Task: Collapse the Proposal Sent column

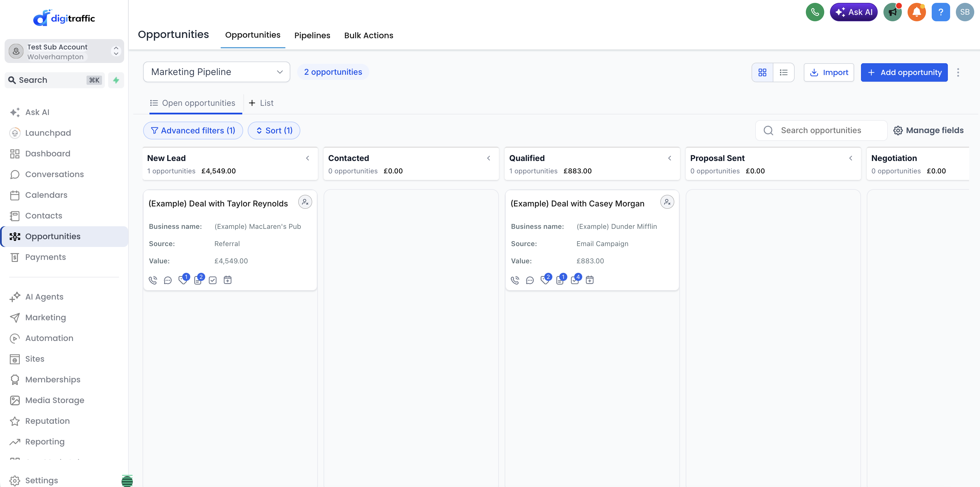Action: (x=851, y=158)
